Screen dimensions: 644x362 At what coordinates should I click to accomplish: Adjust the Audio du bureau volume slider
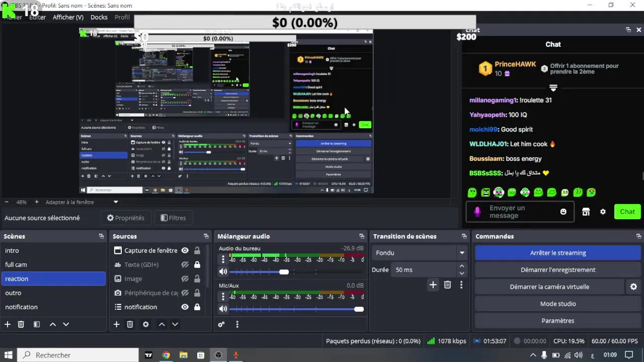284,271
